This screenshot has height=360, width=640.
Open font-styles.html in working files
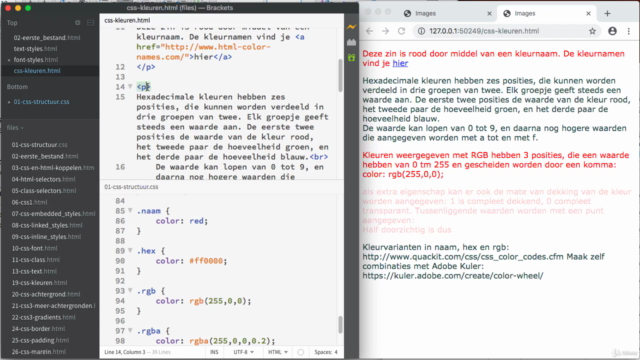tap(36, 60)
